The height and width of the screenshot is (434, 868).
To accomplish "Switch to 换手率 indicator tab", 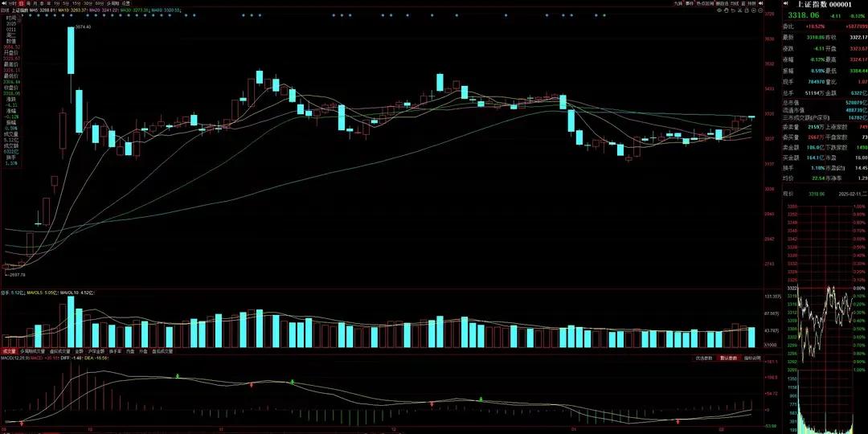I will coord(115,351).
